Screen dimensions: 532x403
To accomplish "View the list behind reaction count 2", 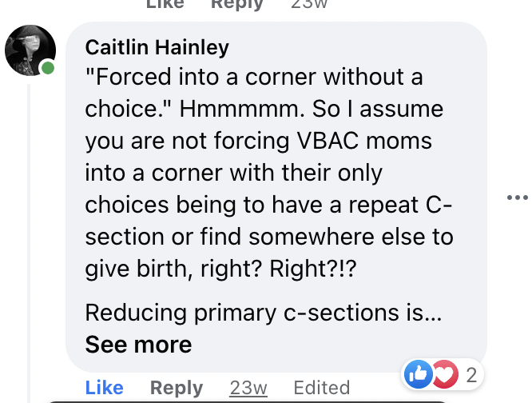I will (x=471, y=375).
